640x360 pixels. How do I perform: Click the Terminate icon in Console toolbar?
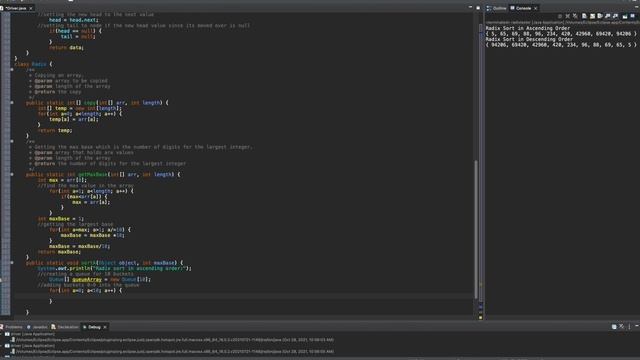pos(560,16)
